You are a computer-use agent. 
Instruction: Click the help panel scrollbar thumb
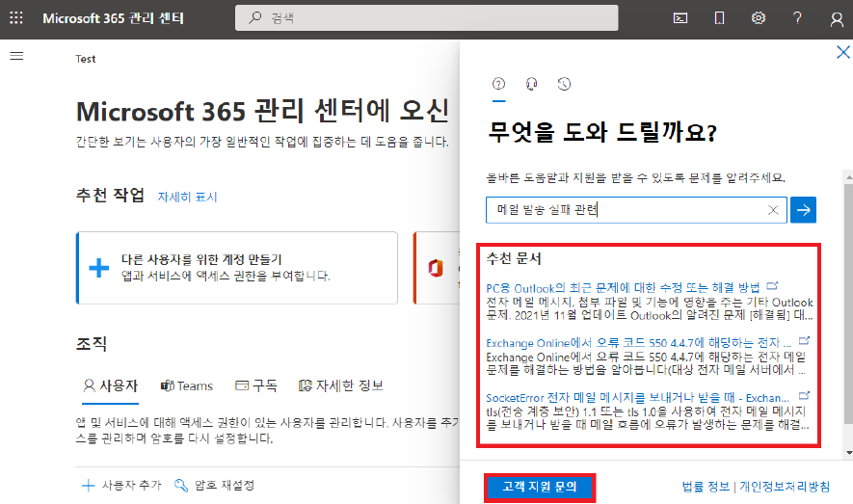(x=848, y=304)
